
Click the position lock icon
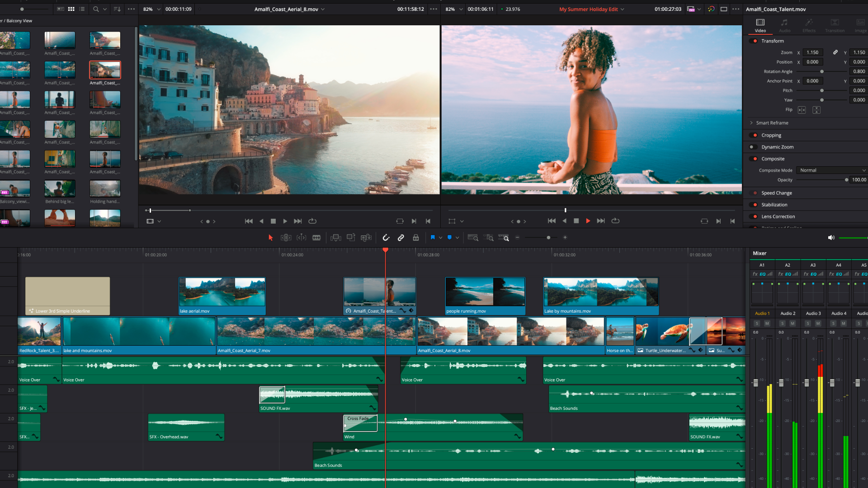[415, 238]
